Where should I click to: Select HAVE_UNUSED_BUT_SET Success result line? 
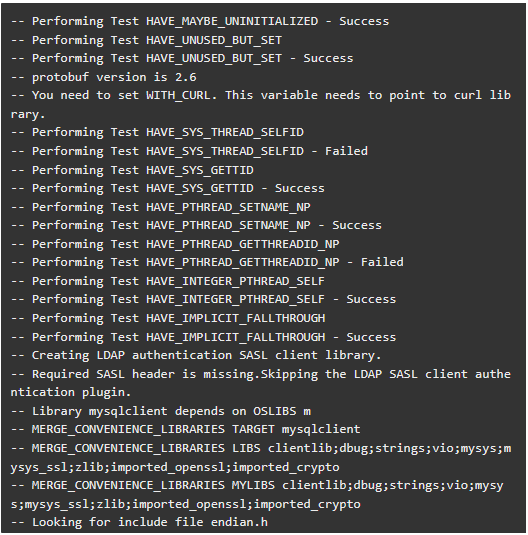182,58
